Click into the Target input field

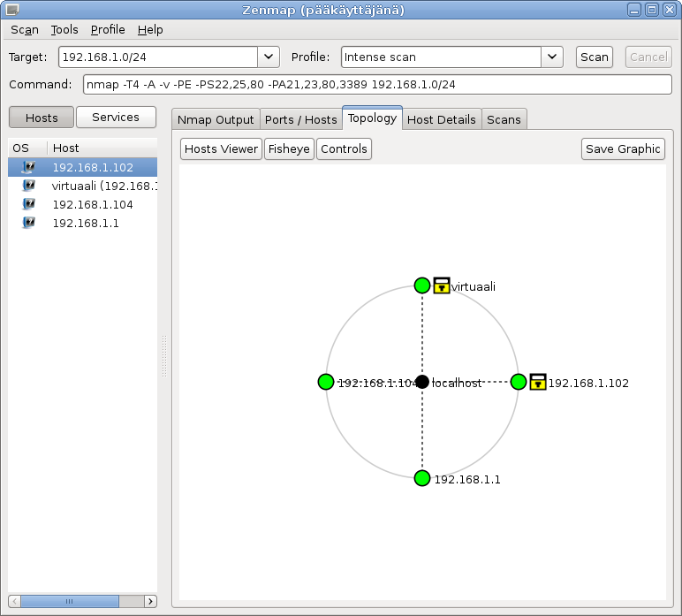158,57
